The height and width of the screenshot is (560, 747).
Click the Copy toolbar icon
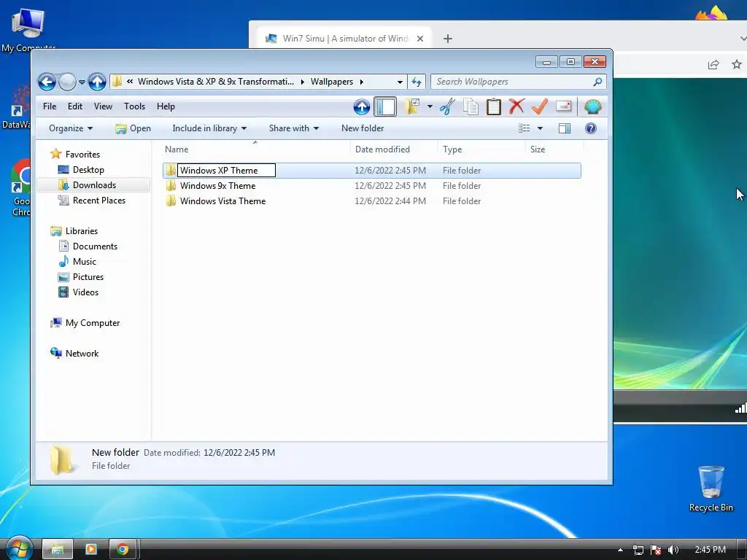[471, 106]
